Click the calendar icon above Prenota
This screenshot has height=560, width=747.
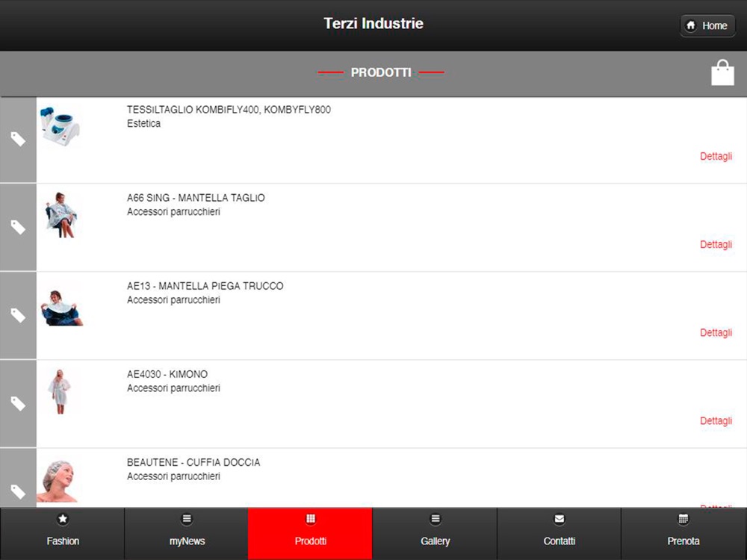(x=684, y=519)
